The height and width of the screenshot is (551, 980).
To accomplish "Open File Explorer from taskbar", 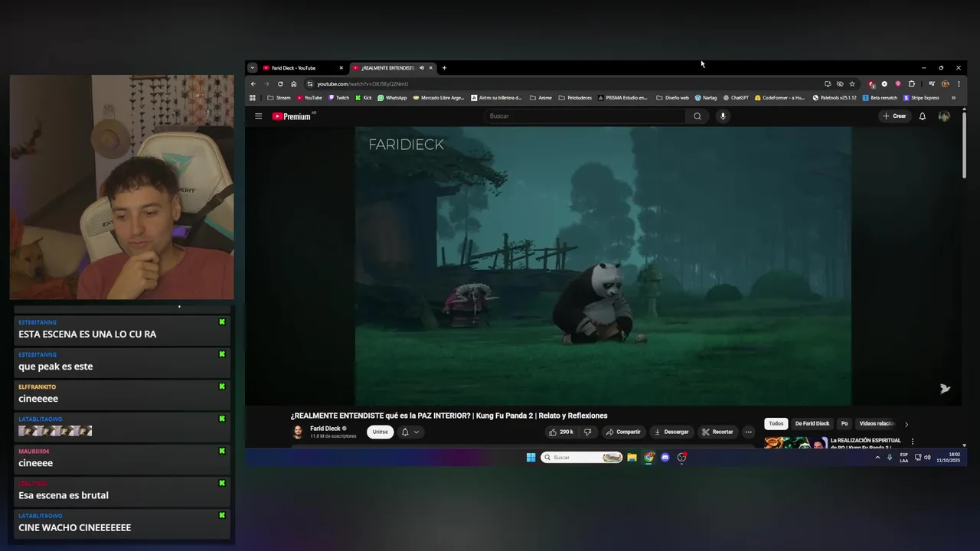I will click(x=632, y=458).
